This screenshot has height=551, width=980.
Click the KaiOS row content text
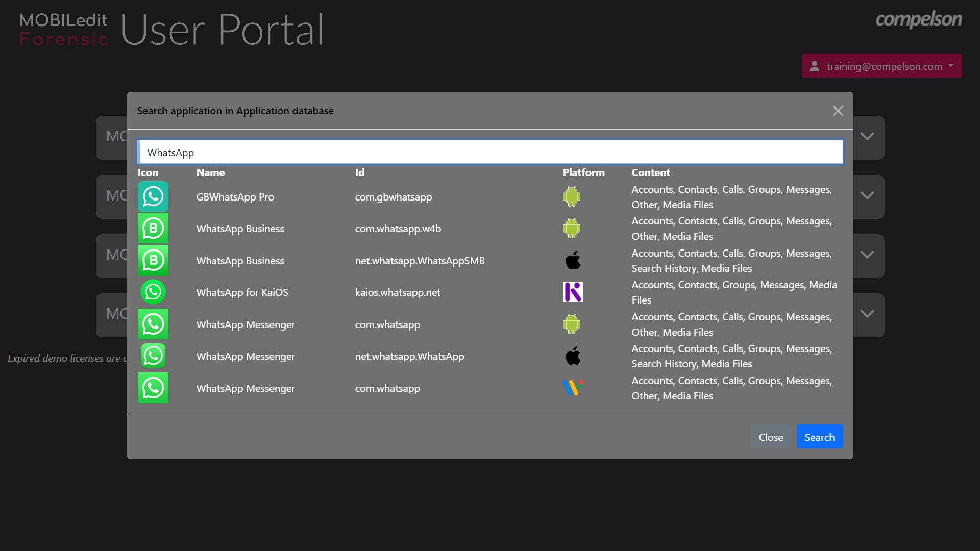[734, 292]
